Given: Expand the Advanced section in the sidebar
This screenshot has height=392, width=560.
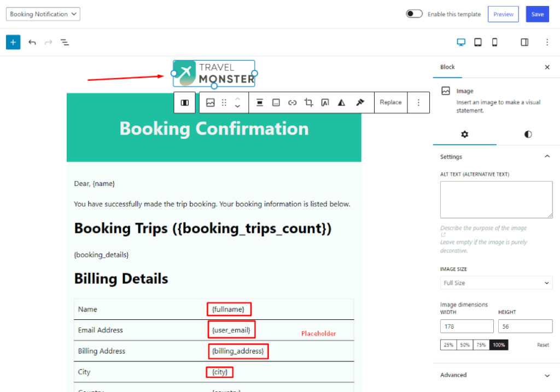Looking at the screenshot, I should pyautogui.click(x=495, y=375).
